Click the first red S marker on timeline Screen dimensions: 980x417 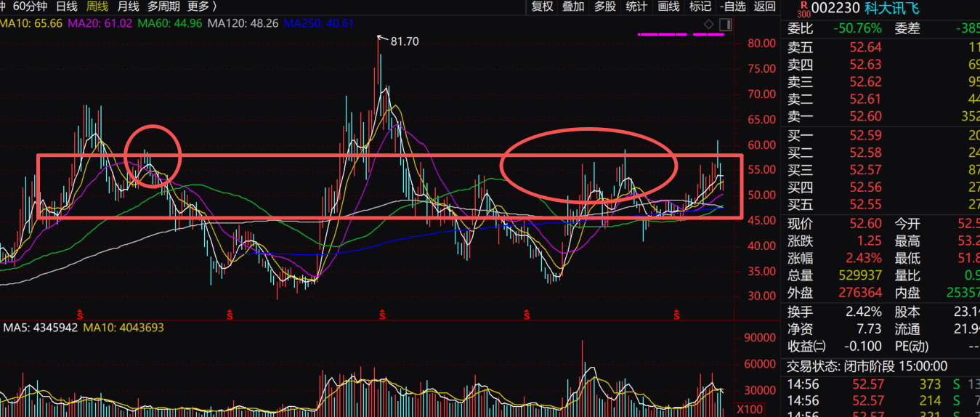[x=80, y=315]
